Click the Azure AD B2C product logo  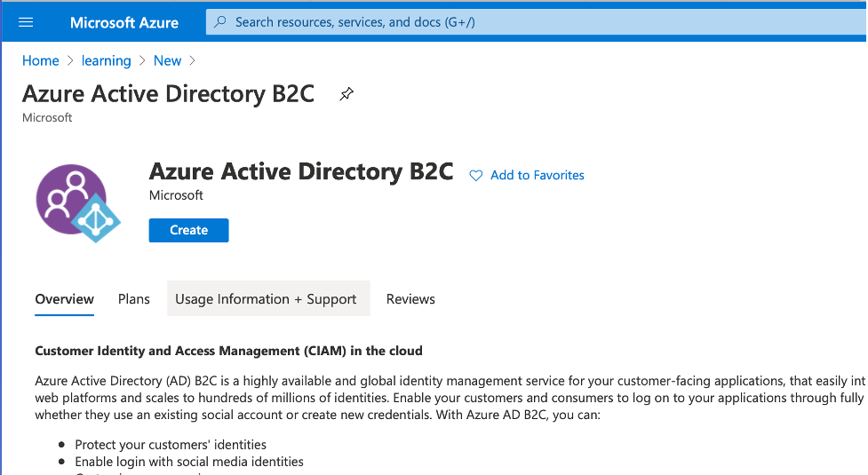[x=78, y=203]
